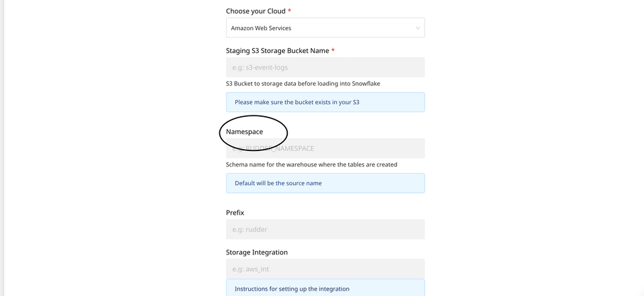
Task: Focus the Prefix text field
Action: pyautogui.click(x=325, y=230)
